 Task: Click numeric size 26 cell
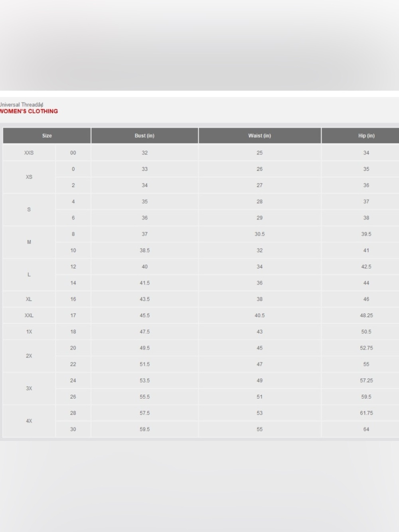pos(73,397)
